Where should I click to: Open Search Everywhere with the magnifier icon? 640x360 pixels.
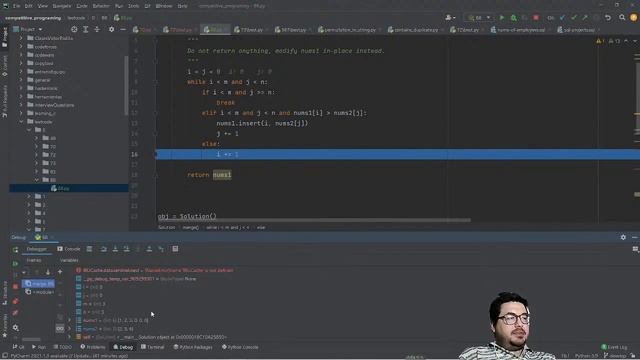click(622, 18)
